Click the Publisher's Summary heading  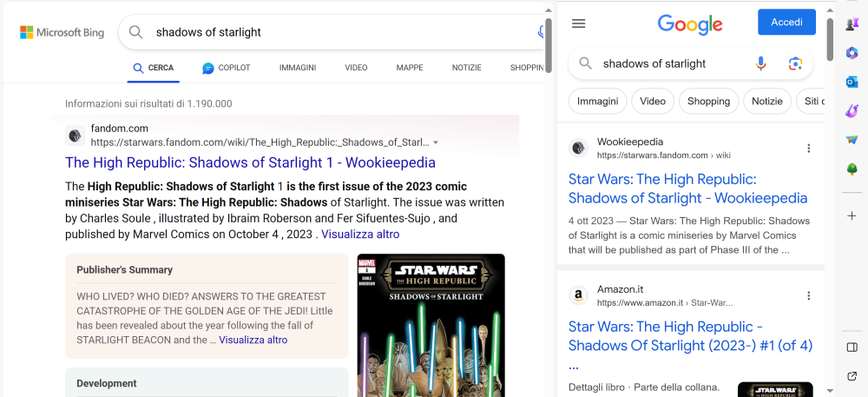tap(124, 269)
